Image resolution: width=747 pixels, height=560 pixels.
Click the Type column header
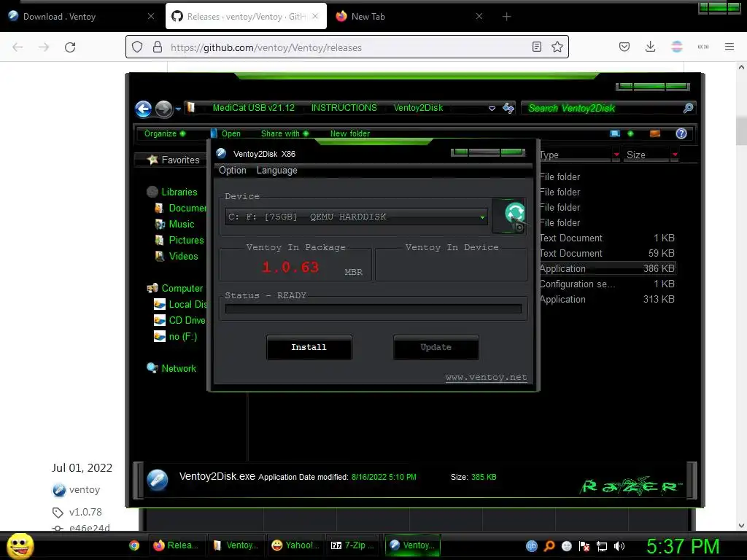click(576, 155)
